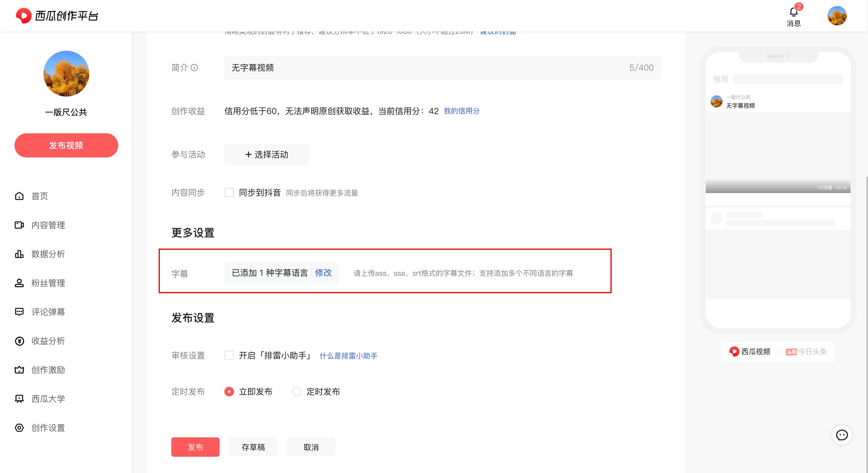
Task: Open the customer service chat bubble
Action: [x=842, y=435]
